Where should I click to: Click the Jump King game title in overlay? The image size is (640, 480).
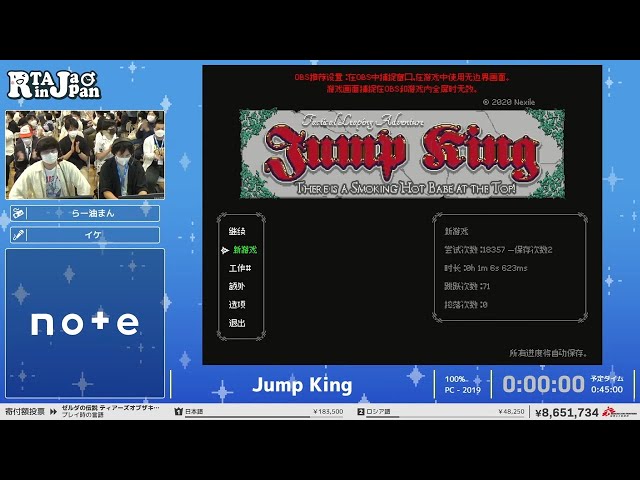[302, 385]
